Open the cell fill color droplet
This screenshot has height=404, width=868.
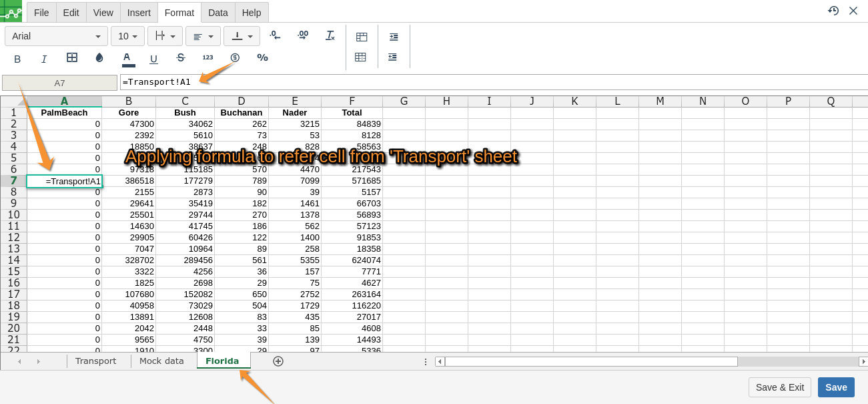click(x=99, y=58)
